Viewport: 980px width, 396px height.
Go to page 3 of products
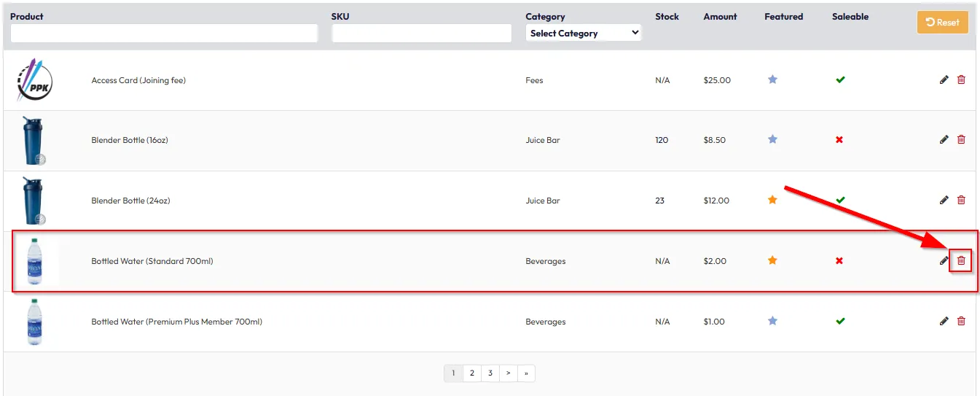(x=490, y=373)
